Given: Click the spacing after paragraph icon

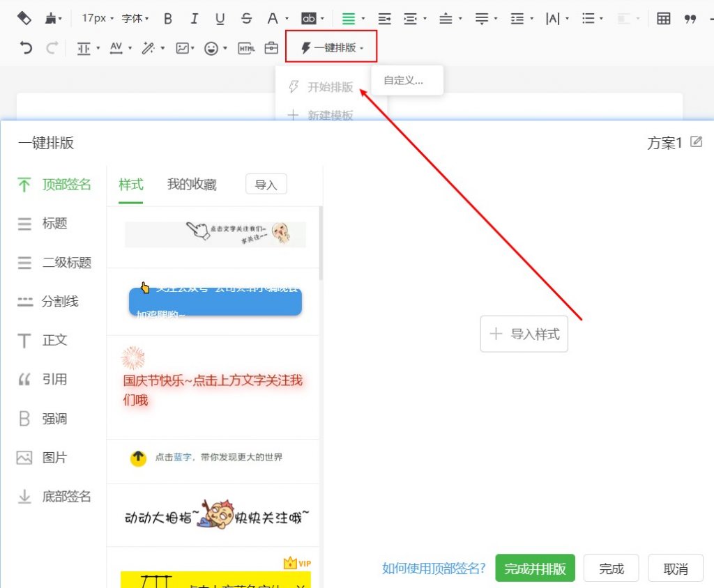Looking at the screenshot, I should point(481,19).
